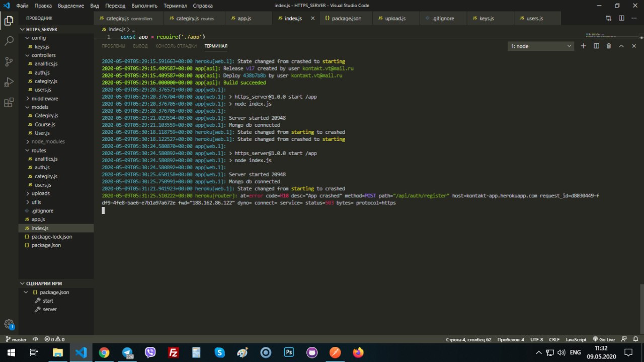Switch to the package.json editor tab
644x362 pixels.
point(346,18)
